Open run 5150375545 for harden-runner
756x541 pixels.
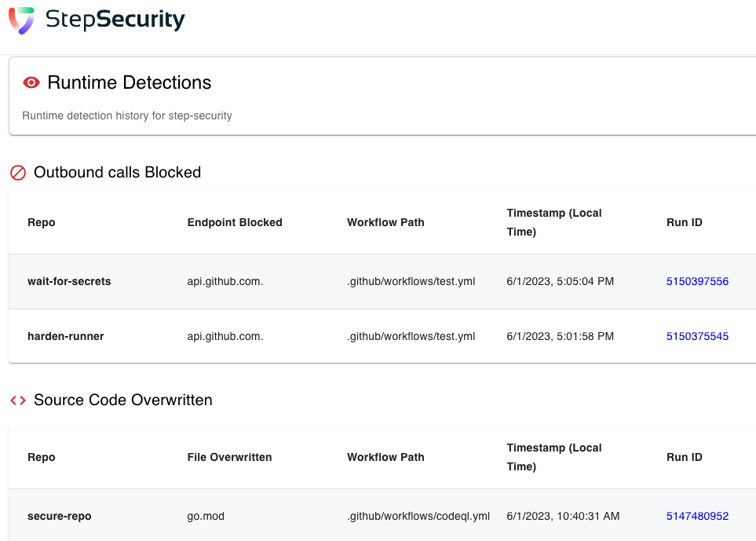click(697, 336)
